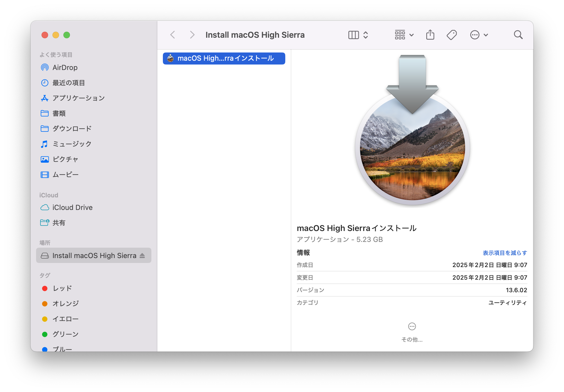Screen dimensions: 564x392
Task: Click the カテゴリ value ユーティリティ
Action: [x=508, y=303]
